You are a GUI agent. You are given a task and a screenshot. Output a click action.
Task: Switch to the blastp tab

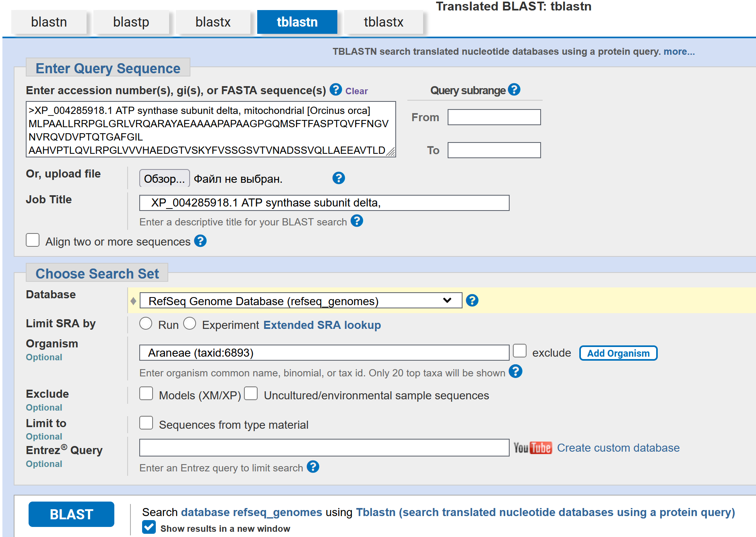tap(131, 22)
